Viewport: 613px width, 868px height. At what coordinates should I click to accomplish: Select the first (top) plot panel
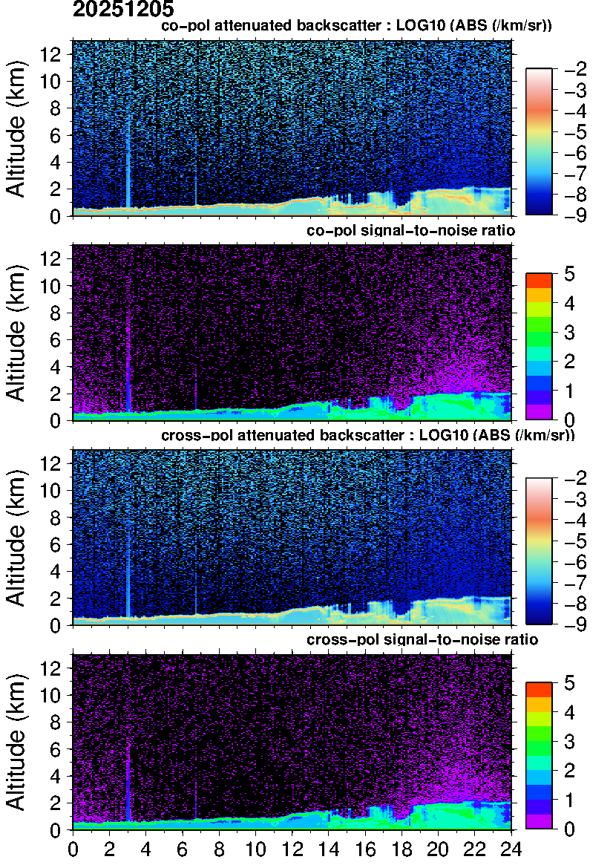point(292,128)
